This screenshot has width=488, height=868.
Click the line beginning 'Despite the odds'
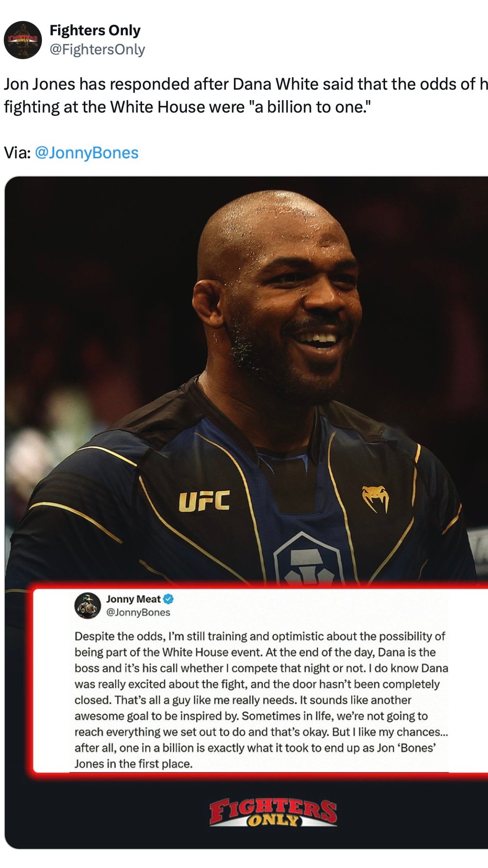[260, 636]
